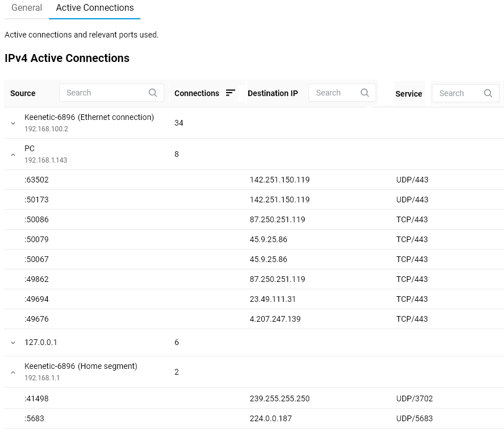
Task: Switch to the General tab
Action: point(27,8)
